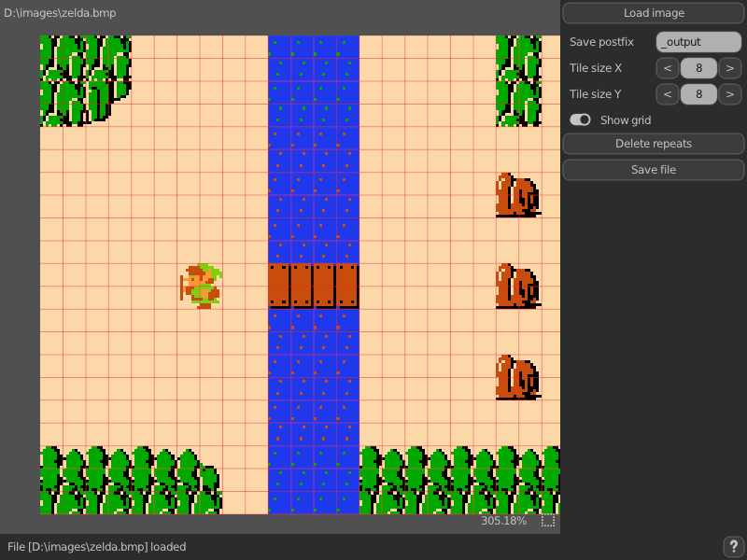747x560 pixels.
Task: Select the Tile size X value field
Action: (x=698, y=68)
